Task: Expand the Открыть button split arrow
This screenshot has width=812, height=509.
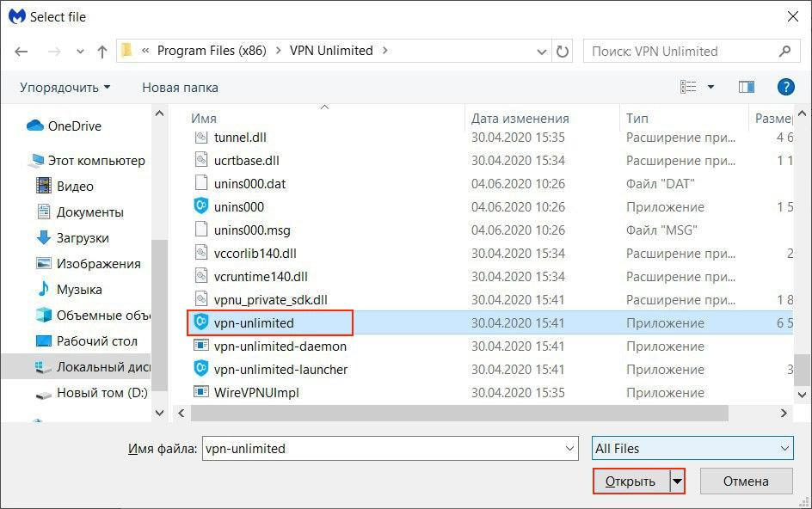Action: pyautogui.click(x=678, y=481)
